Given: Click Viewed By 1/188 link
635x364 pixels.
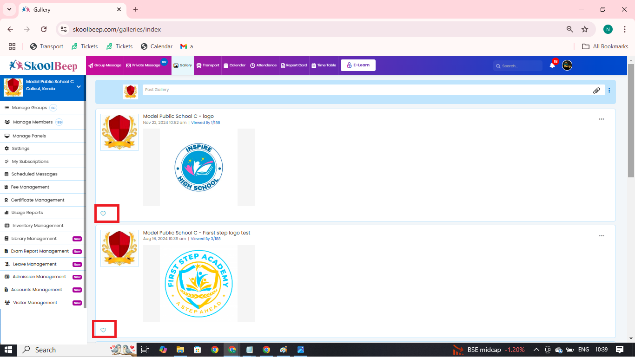Looking at the screenshot, I should 205,123.
